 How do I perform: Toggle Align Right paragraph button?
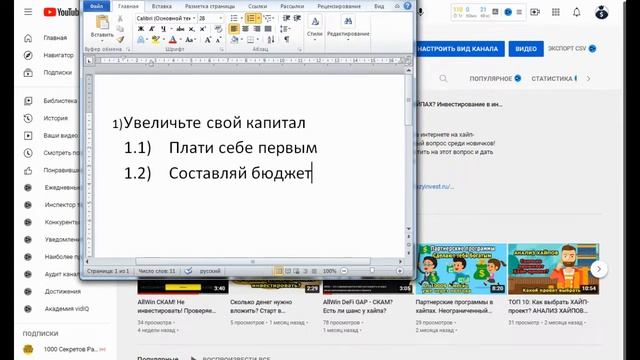(257, 29)
